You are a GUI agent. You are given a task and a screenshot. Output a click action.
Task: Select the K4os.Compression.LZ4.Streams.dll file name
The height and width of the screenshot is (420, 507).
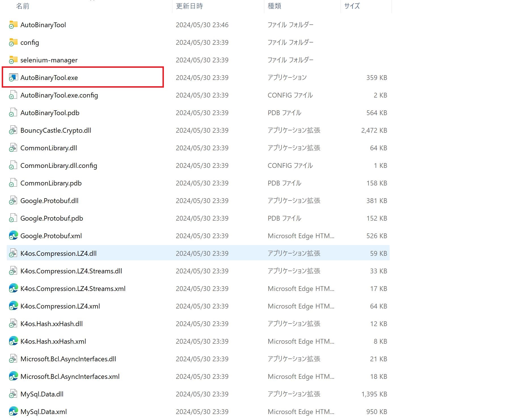coord(71,271)
